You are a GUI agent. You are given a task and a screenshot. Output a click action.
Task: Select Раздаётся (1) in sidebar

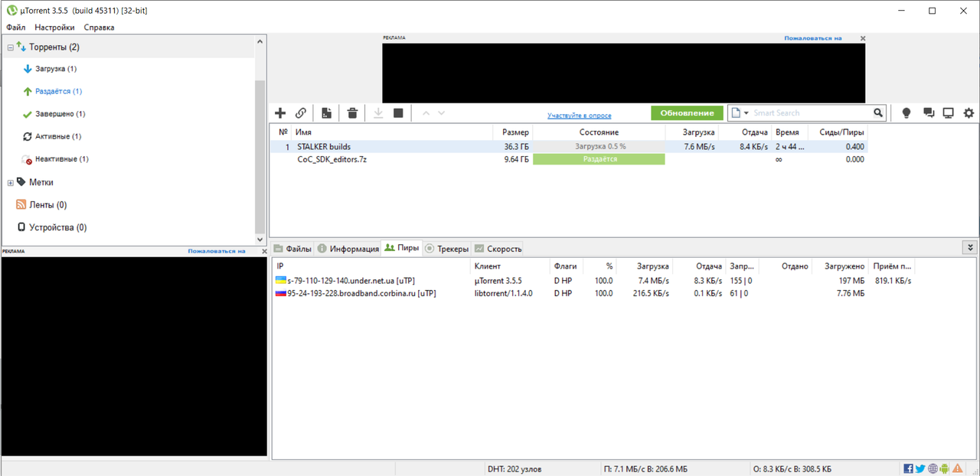point(58,91)
